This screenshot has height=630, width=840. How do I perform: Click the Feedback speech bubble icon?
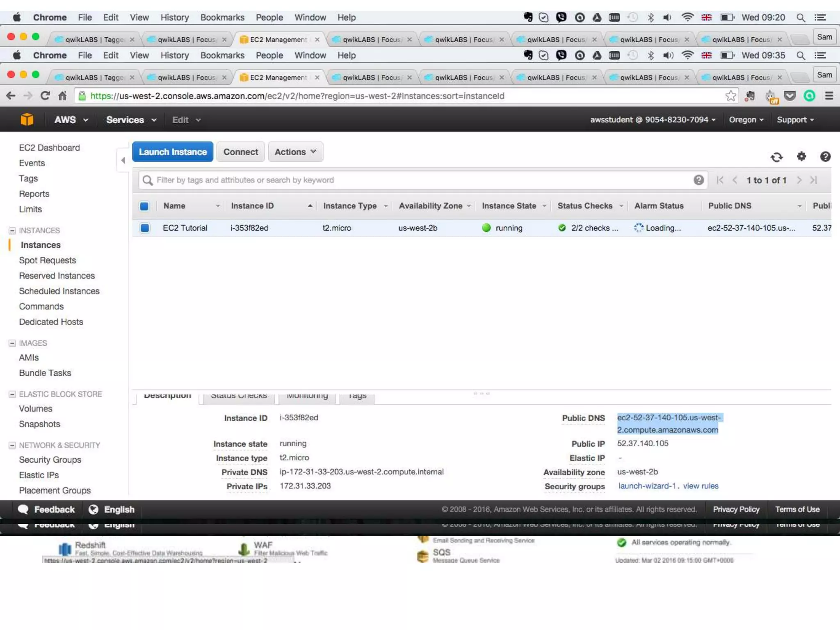pos(23,509)
